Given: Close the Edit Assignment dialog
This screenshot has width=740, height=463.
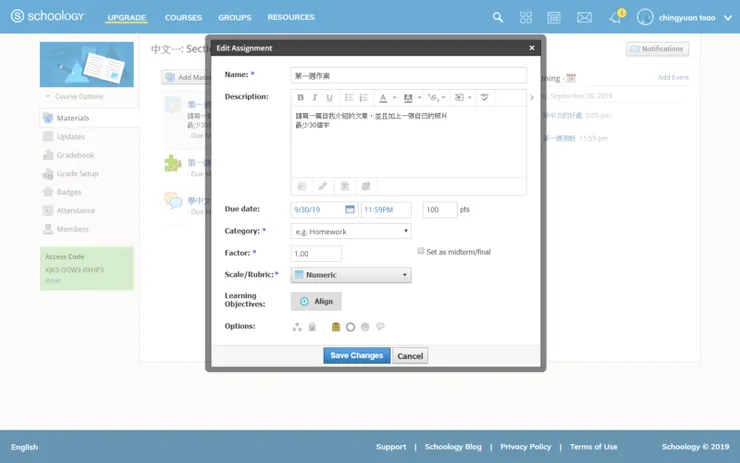Looking at the screenshot, I should click(532, 48).
